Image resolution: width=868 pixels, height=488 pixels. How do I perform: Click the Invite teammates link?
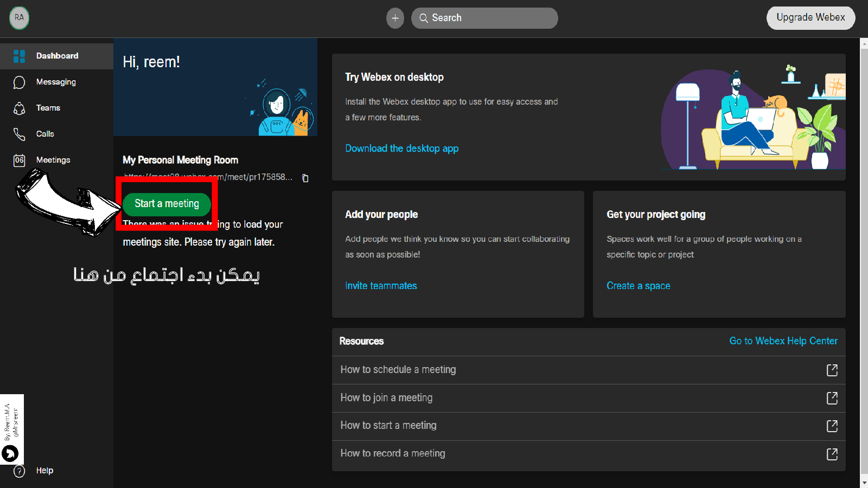[381, 286]
